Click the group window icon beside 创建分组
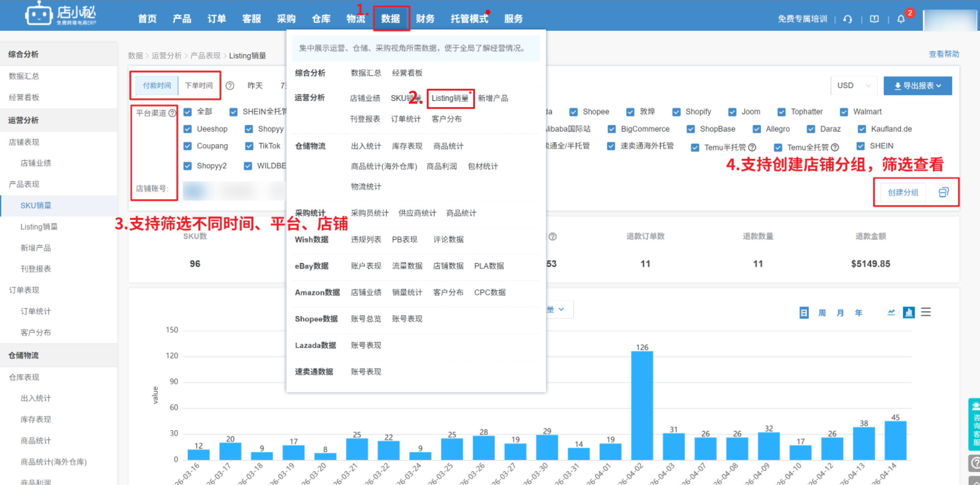 944,192
